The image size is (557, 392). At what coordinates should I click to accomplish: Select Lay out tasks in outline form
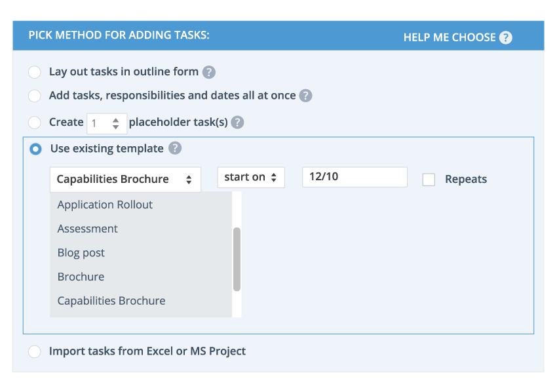tap(35, 72)
